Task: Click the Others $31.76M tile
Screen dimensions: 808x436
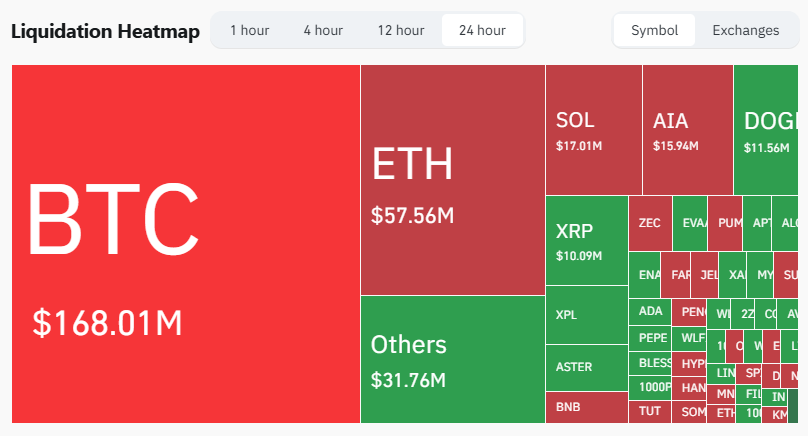Action: click(452, 359)
